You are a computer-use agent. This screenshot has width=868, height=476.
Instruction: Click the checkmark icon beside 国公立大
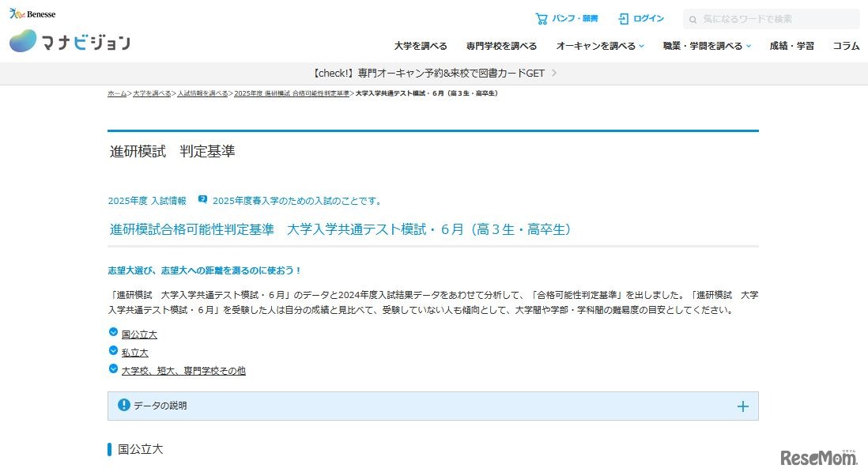click(113, 334)
